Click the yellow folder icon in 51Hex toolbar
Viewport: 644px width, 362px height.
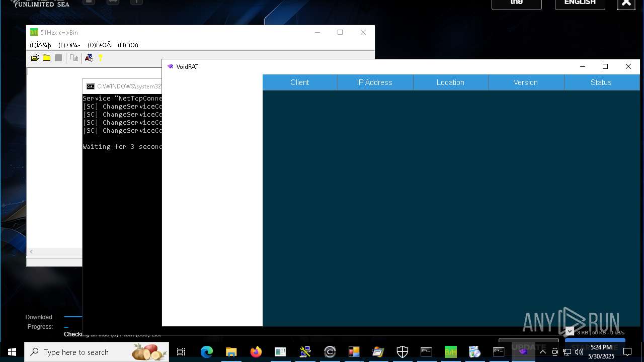pos(46,58)
